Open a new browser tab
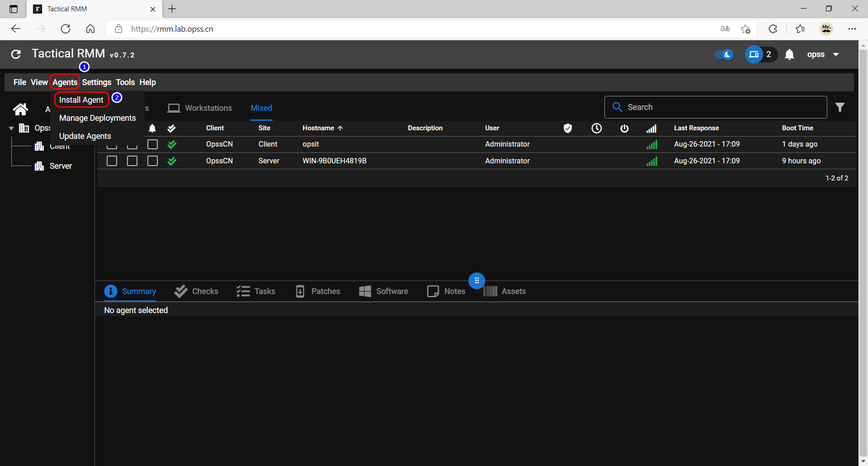Screen dimensions: 868x466 [172, 9]
